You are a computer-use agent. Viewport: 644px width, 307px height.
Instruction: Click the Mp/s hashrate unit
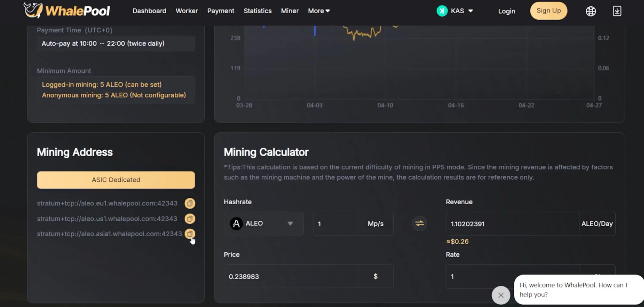coord(375,224)
